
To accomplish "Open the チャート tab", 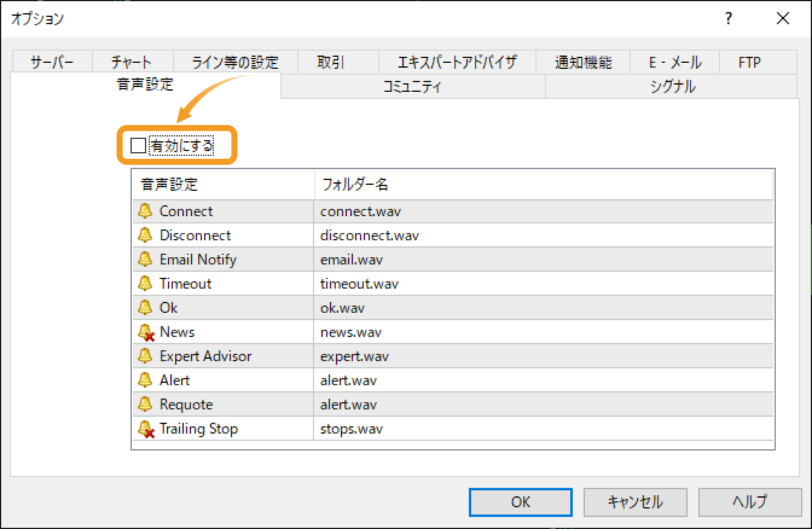I will click(x=132, y=62).
